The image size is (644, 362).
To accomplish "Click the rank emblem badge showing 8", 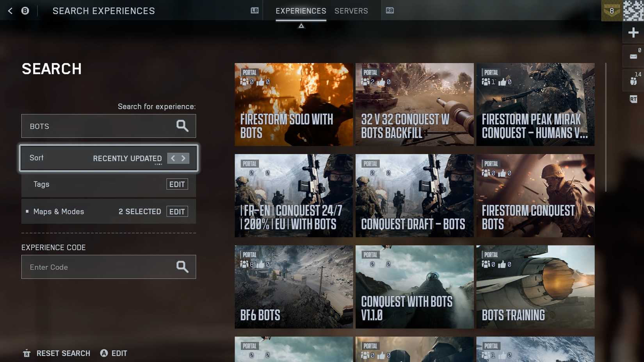I will [611, 11].
